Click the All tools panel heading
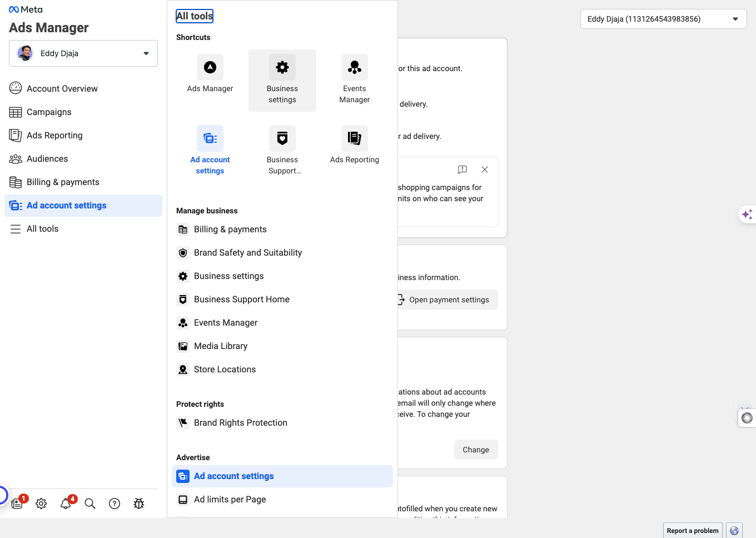The height and width of the screenshot is (538, 756). (195, 16)
